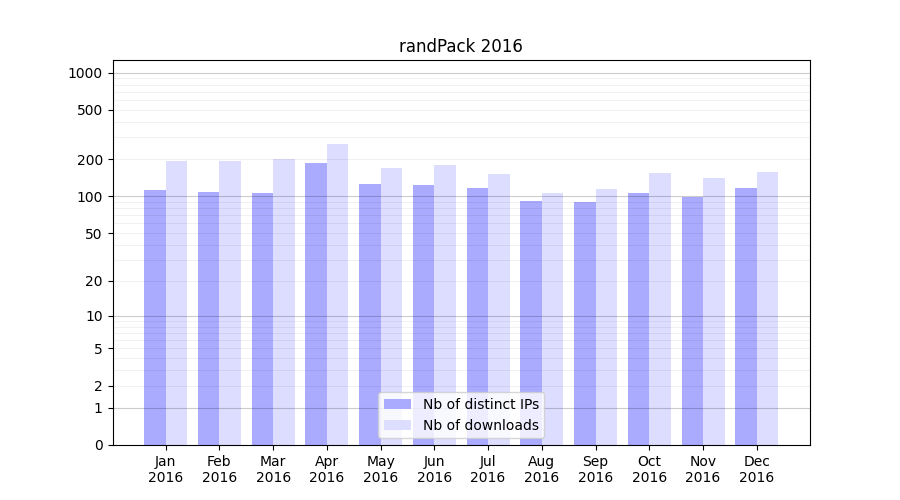The height and width of the screenshot is (500, 900).
Task: Select the 50 y-axis tick label
Action: (94, 234)
